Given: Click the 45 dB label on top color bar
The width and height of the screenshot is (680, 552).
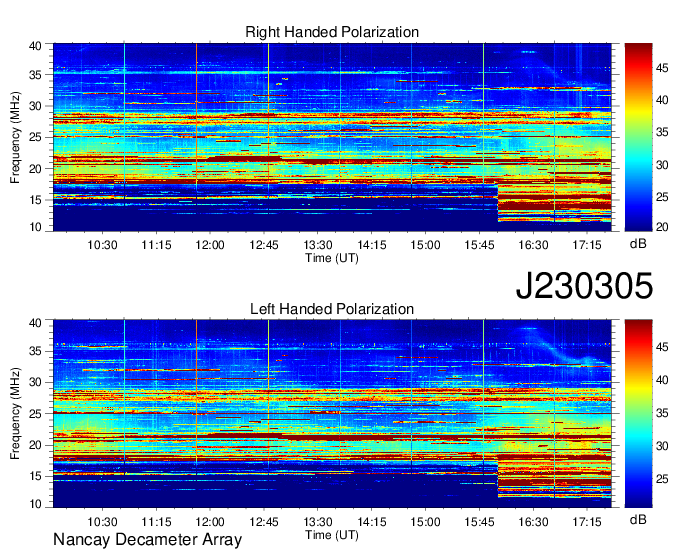Looking at the screenshot, I should (x=662, y=68).
